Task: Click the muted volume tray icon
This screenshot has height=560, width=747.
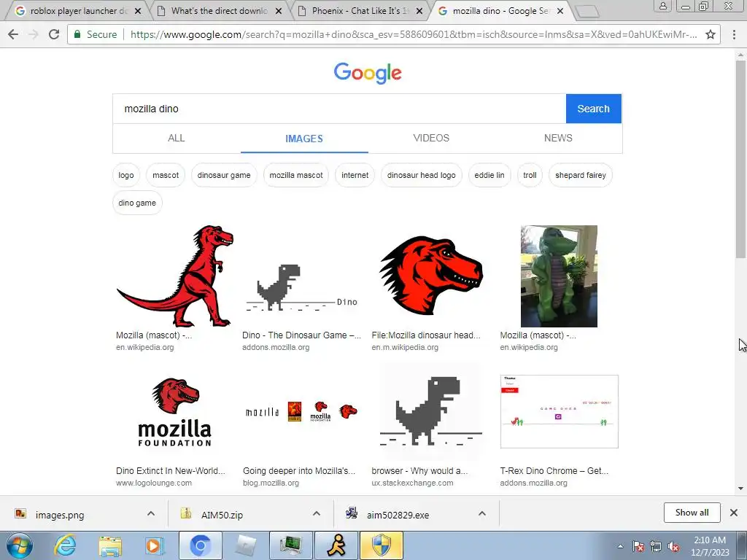Action: [x=673, y=547]
